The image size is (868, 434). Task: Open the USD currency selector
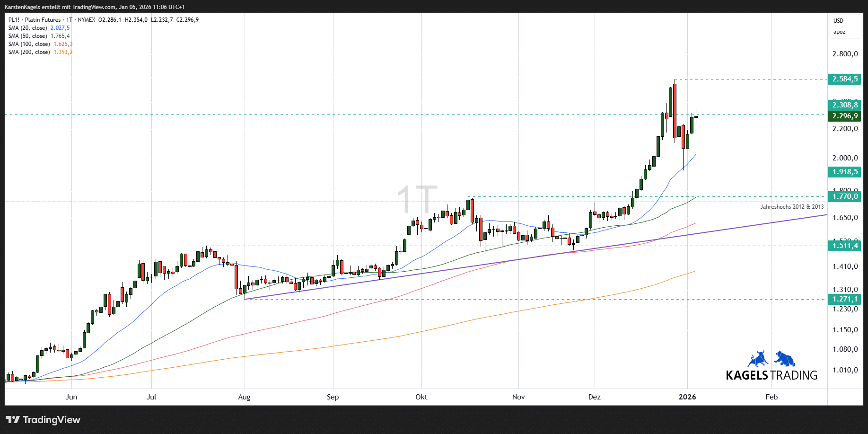tap(838, 21)
